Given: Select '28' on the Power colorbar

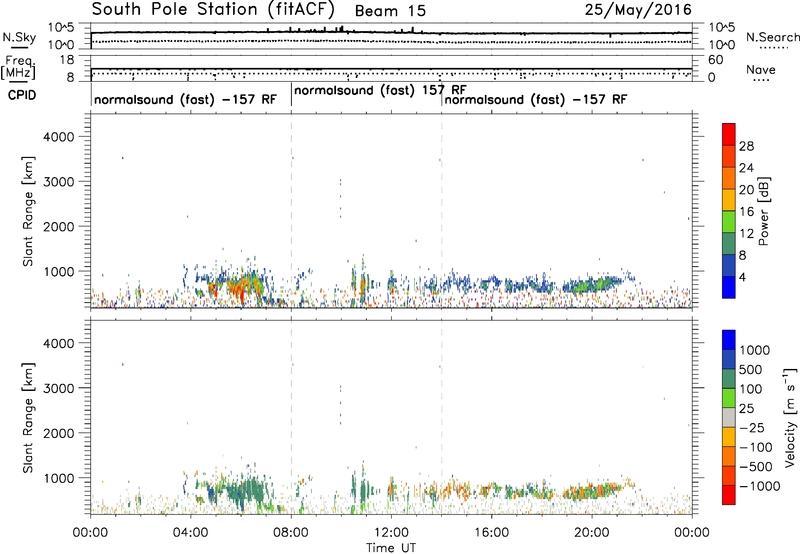Looking at the screenshot, I should pyautogui.click(x=746, y=146).
